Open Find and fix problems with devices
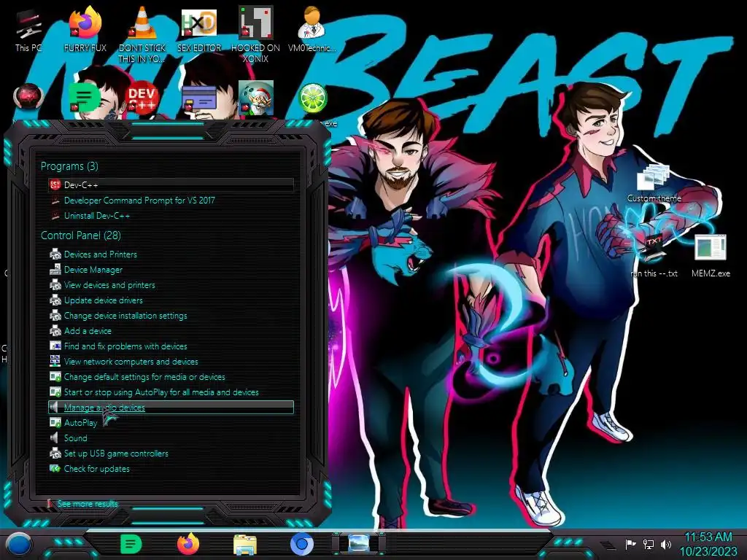Viewport: 747px width, 560px height. (x=171, y=346)
